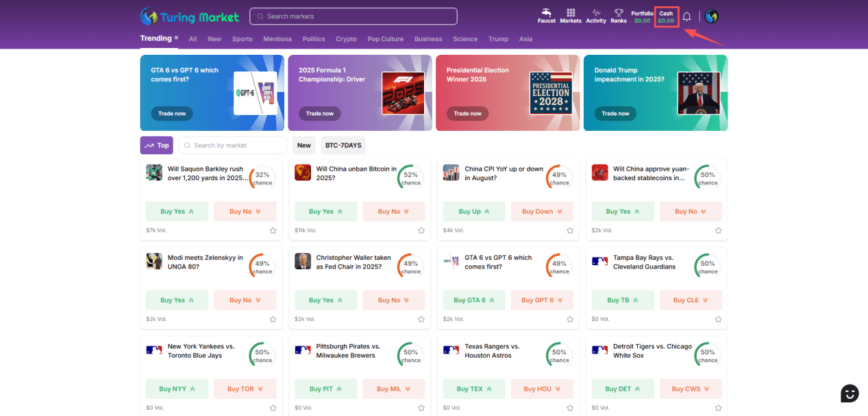Favorite the China unban Bitcoin market star
The image size is (868, 416).
point(421,230)
